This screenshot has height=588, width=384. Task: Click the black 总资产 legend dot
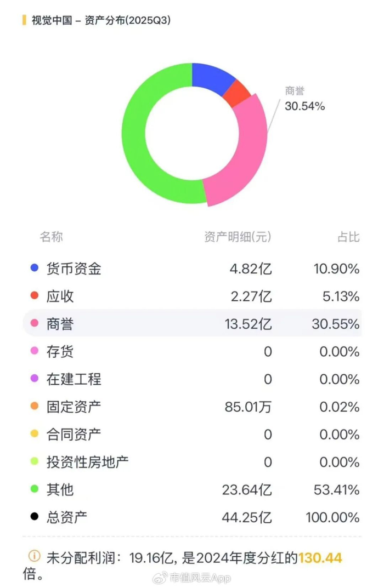click(35, 517)
